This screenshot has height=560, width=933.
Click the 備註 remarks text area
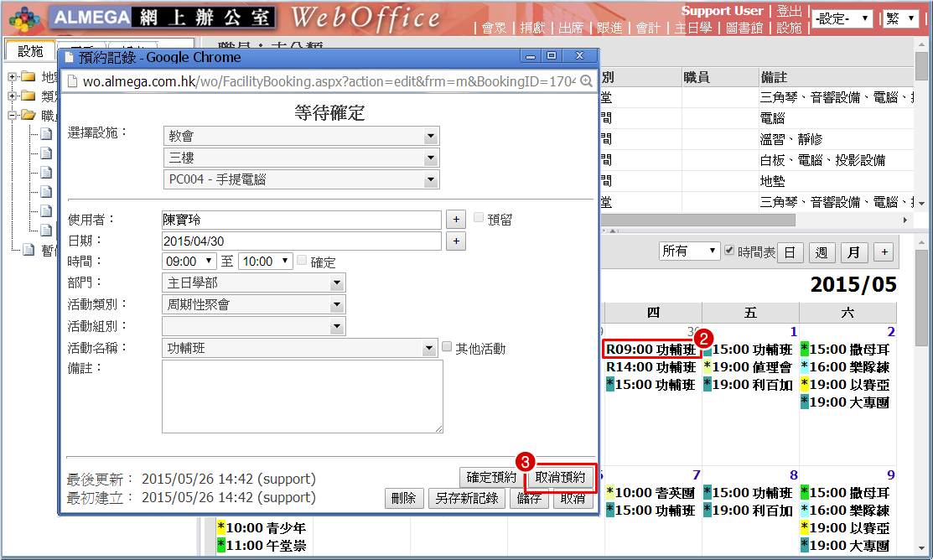(x=302, y=397)
